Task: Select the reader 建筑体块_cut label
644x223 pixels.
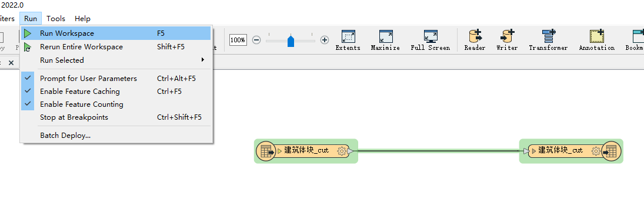Action: (306, 150)
